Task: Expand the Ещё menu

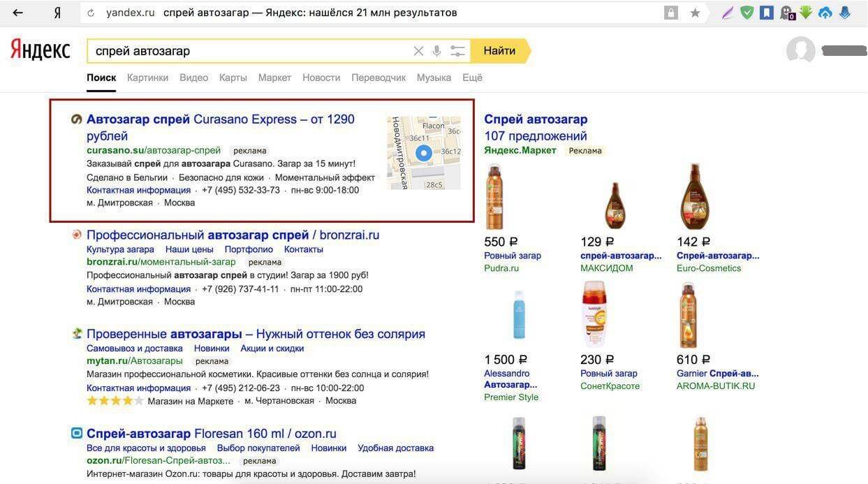Action: 473,78
